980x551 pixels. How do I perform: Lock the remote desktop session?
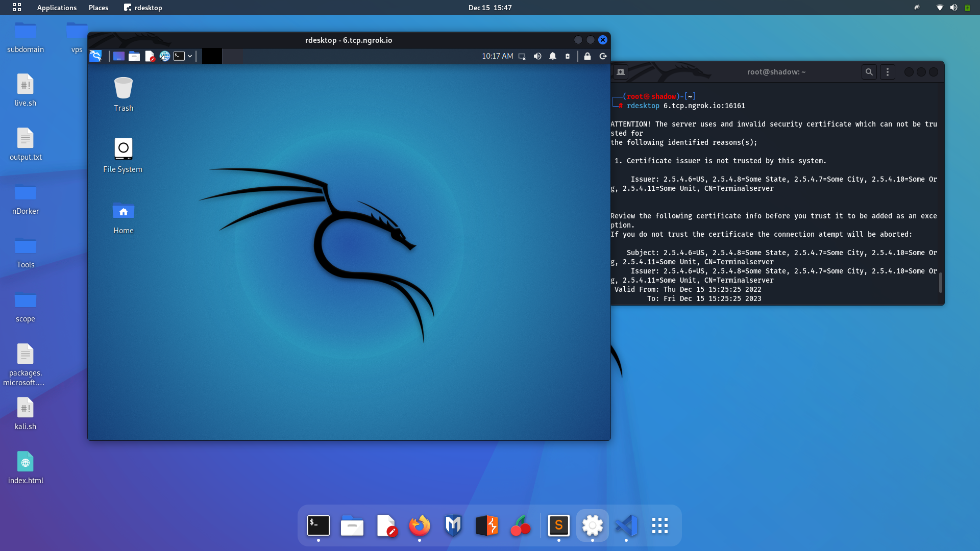(587, 56)
